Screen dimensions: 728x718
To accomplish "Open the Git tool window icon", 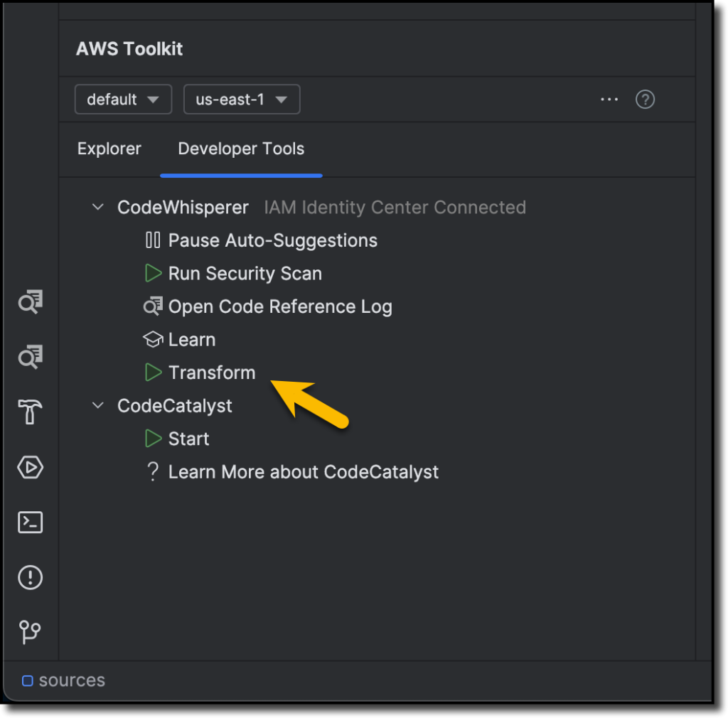I will [30, 632].
